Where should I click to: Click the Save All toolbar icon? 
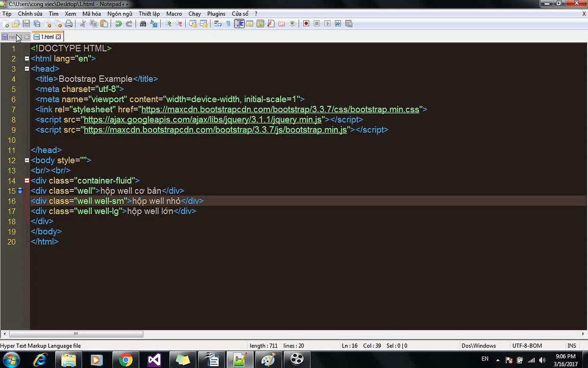coord(37,24)
